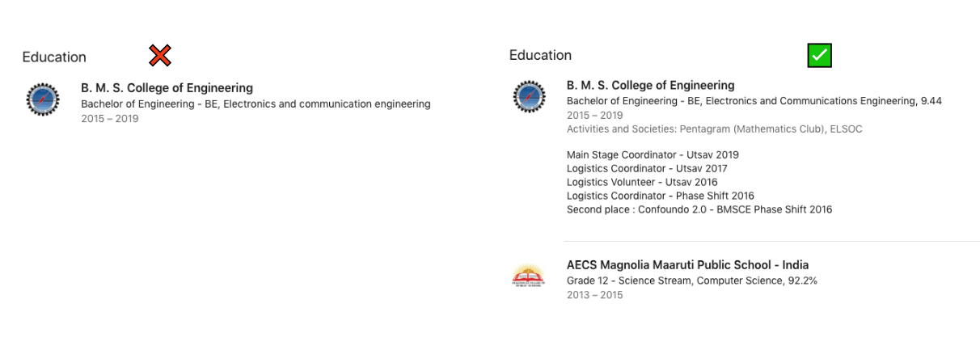The height and width of the screenshot is (346, 980).
Task: Click the left Education heading
Action: pyautogui.click(x=54, y=57)
